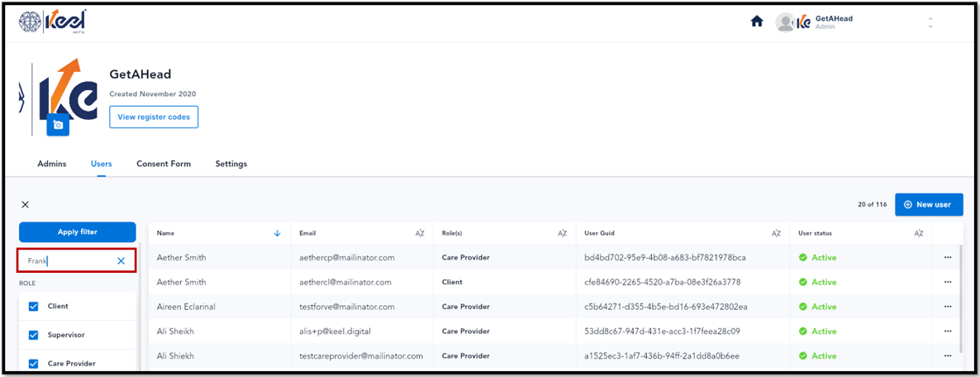
Task: Switch to the Admins tab
Action: point(52,164)
